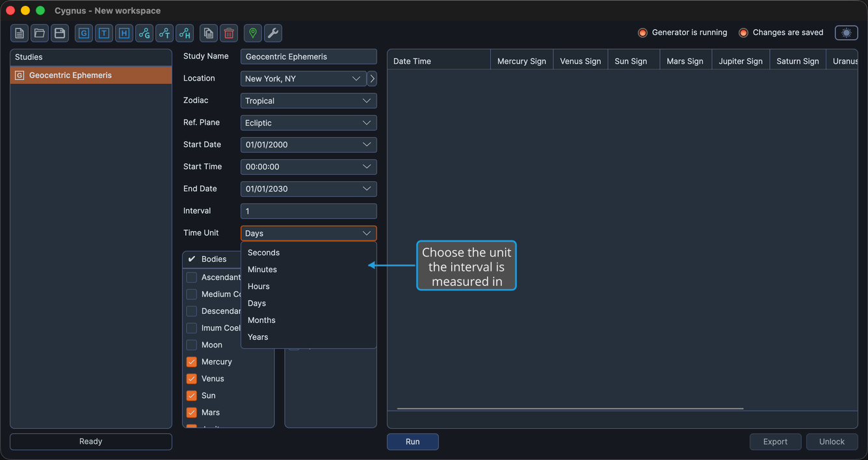The height and width of the screenshot is (460, 868).
Task: Click the Mars Sign column header
Action: (x=685, y=61)
